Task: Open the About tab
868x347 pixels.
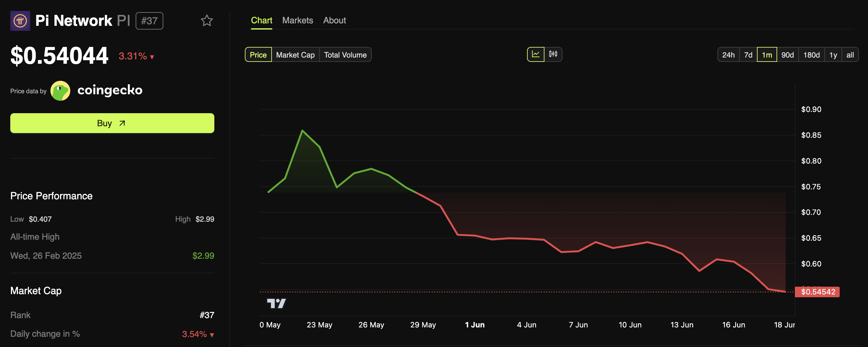Action: point(334,21)
